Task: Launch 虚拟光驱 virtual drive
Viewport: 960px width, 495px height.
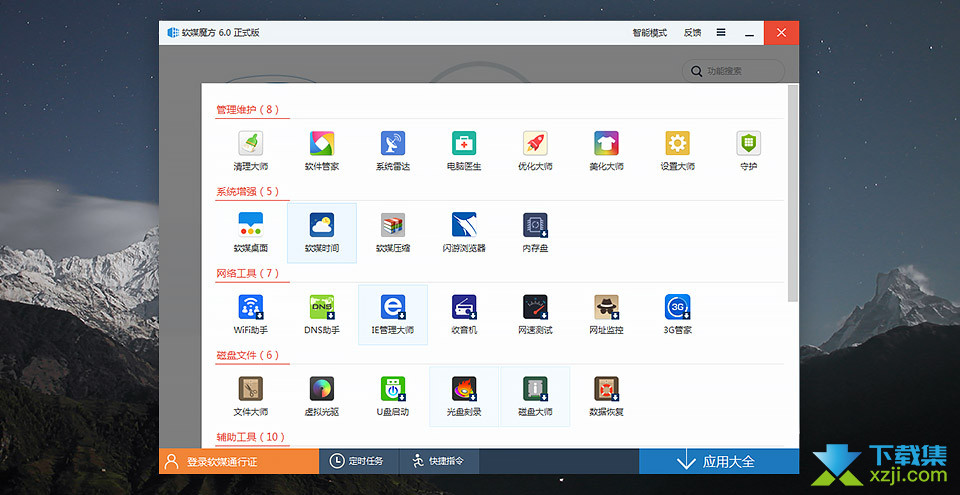Action: [322, 396]
